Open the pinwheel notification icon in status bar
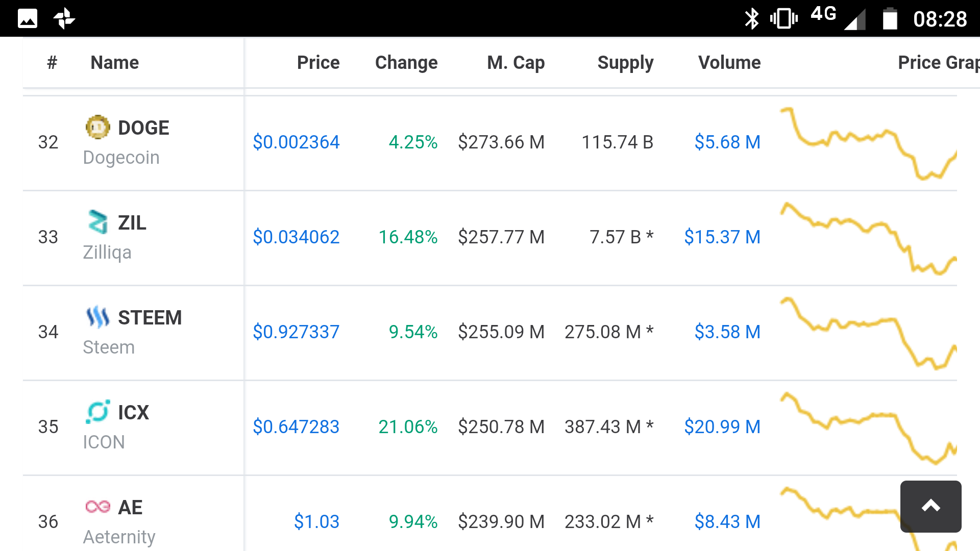The width and height of the screenshot is (980, 551). [x=64, y=19]
